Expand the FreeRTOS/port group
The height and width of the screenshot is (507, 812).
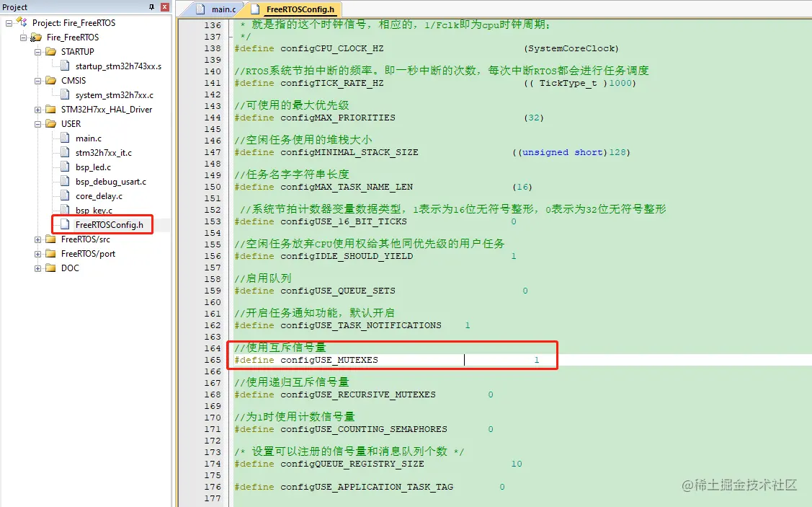37,254
